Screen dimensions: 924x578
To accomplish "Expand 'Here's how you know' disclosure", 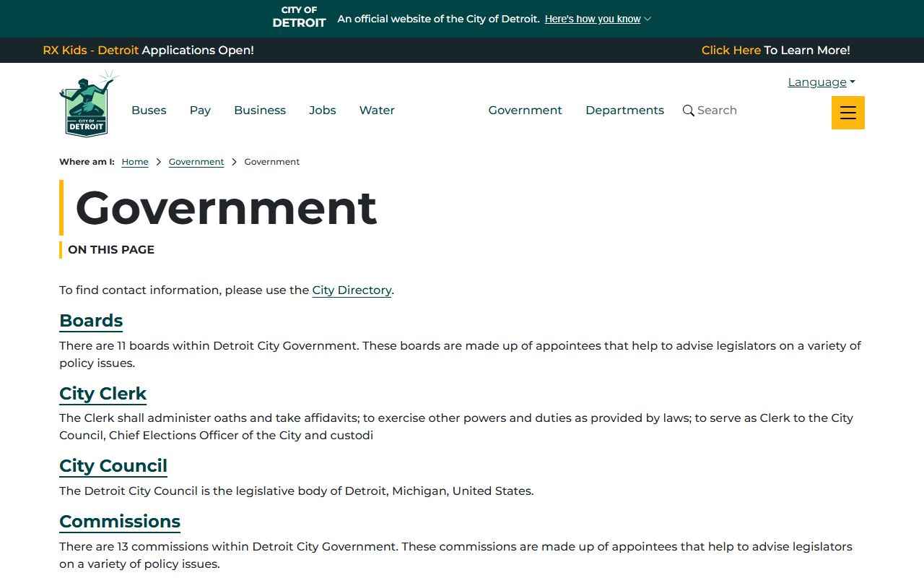I will point(598,19).
